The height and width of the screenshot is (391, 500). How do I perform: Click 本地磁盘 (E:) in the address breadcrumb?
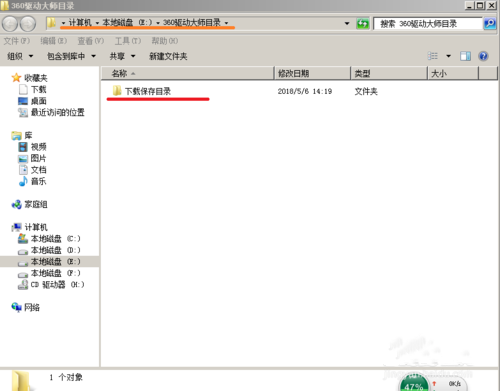point(127,23)
